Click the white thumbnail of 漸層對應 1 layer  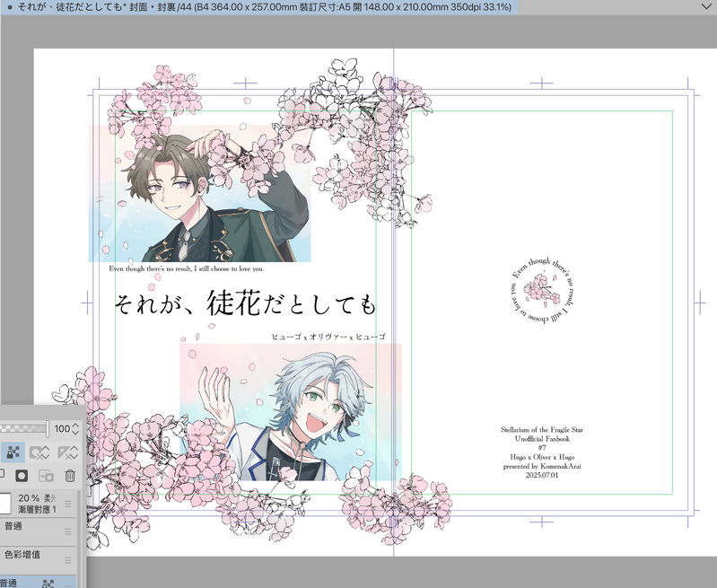point(4,504)
